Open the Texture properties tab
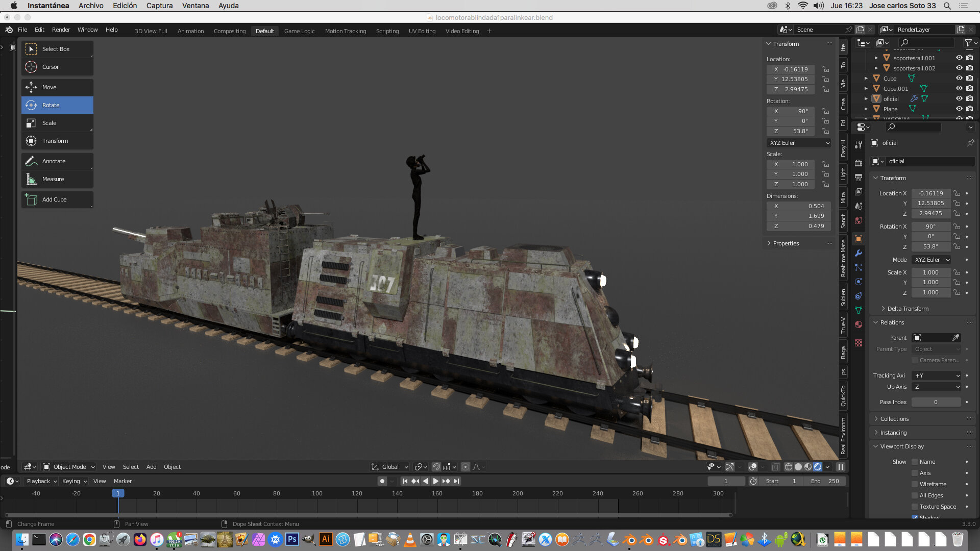Image resolution: width=980 pixels, height=551 pixels. click(x=859, y=343)
